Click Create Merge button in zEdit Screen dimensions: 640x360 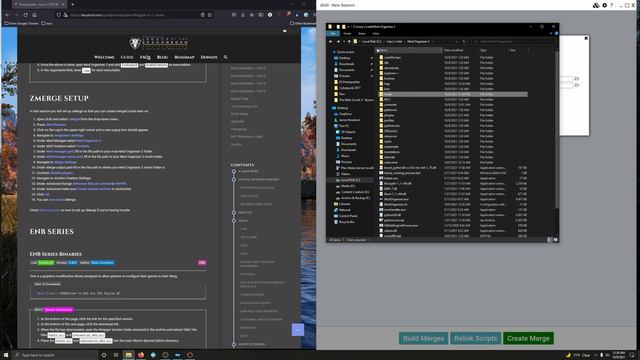tap(528, 338)
